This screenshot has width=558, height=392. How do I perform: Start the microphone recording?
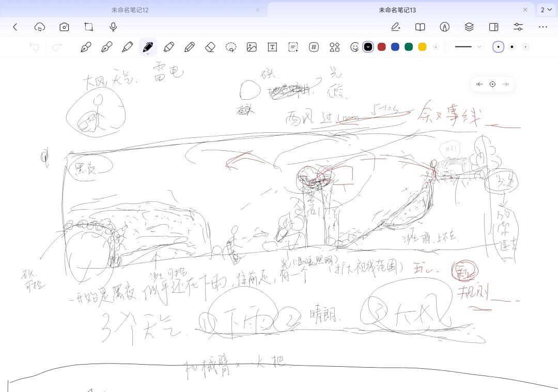(x=113, y=27)
